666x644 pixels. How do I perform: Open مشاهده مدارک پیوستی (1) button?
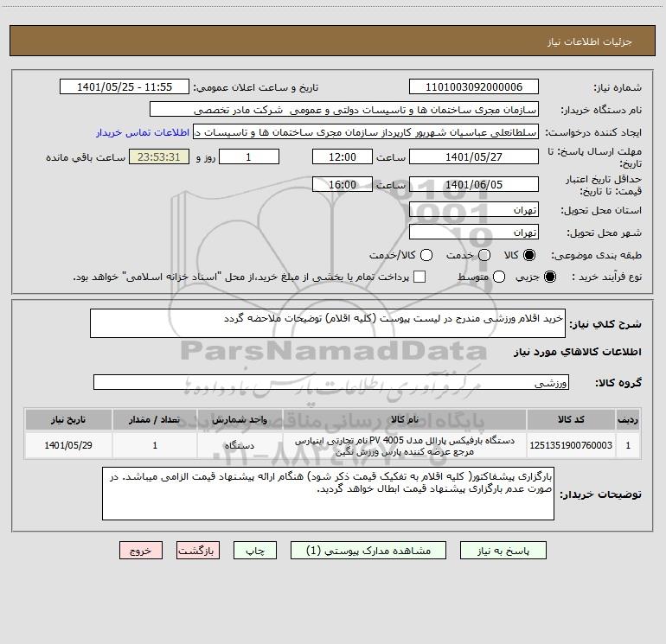368,550
